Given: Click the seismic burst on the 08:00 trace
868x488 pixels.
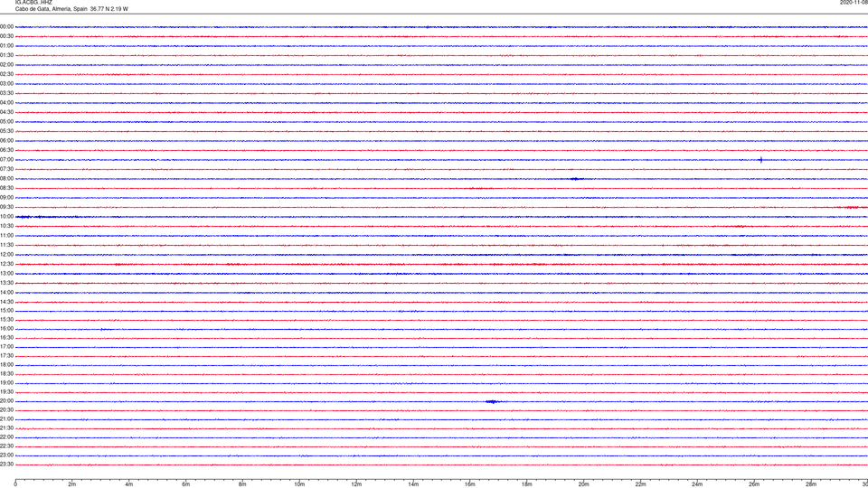Looking at the screenshot, I should pos(576,179).
